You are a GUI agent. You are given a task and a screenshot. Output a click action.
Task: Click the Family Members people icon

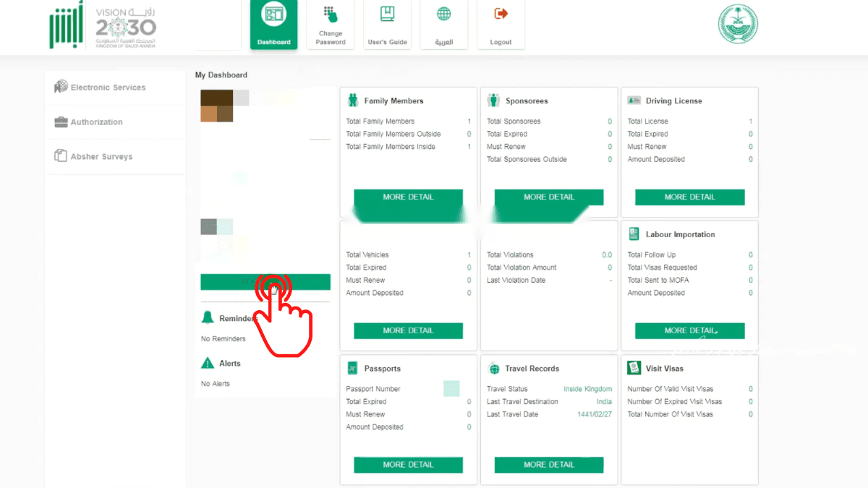tap(353, 100)
